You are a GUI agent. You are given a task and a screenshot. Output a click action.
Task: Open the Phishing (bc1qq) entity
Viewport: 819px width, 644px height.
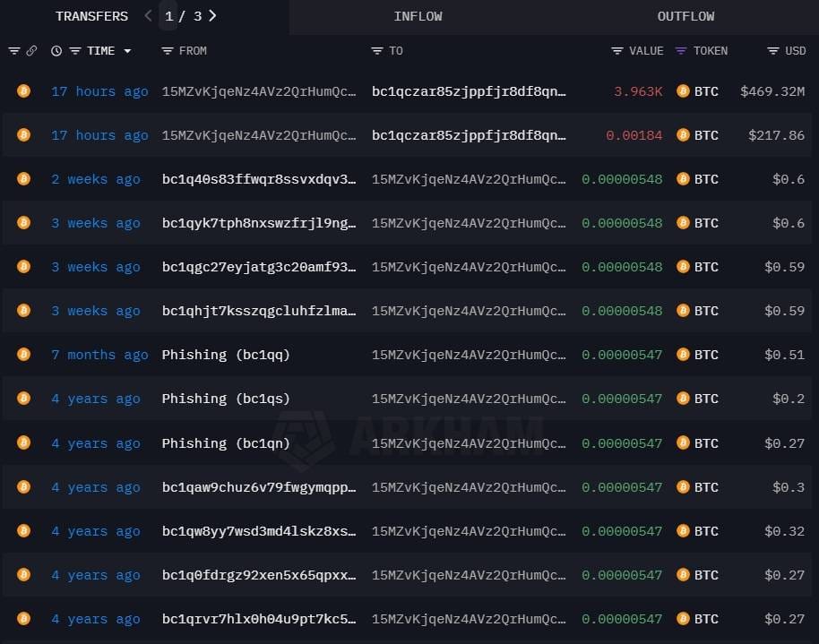click(226, 355)
